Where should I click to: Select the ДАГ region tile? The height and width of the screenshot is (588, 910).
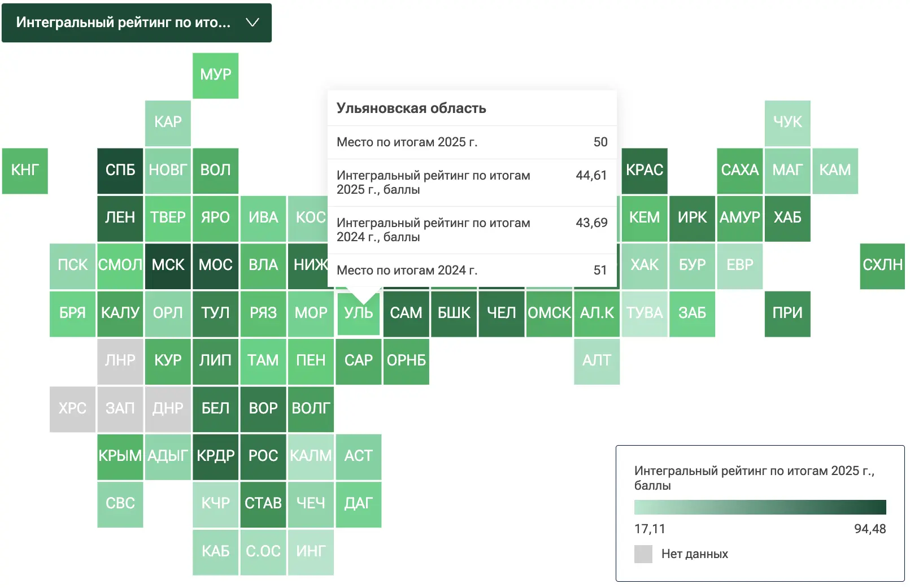point(358,504)
